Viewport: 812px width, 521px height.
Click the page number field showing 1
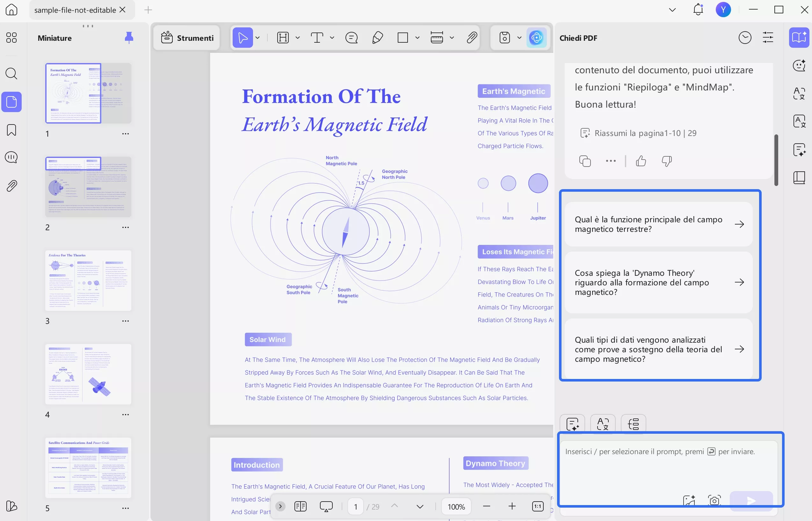tap(355, 506)
